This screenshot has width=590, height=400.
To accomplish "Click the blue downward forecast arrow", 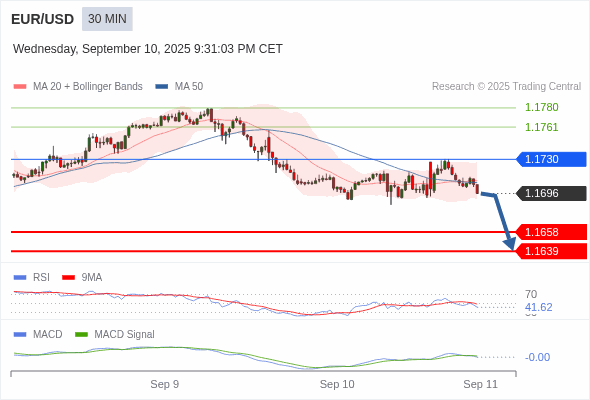I will pos(500,221).
